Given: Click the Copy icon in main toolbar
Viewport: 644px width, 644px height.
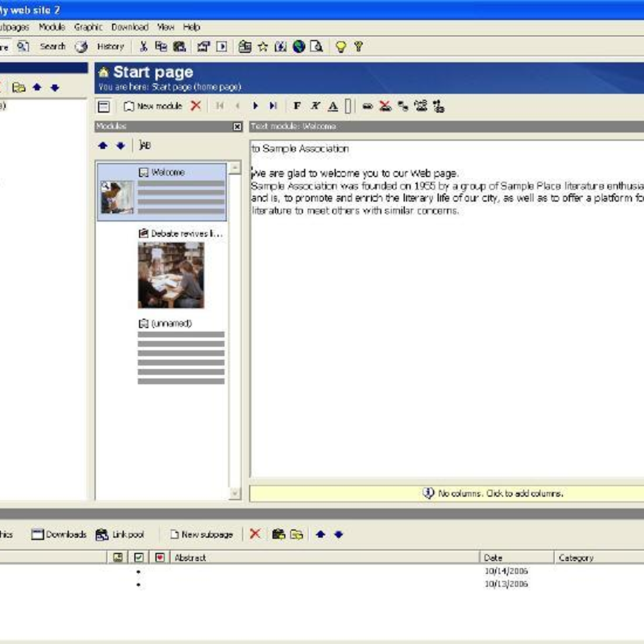Looking at the screenshot, I should [161, 46].
